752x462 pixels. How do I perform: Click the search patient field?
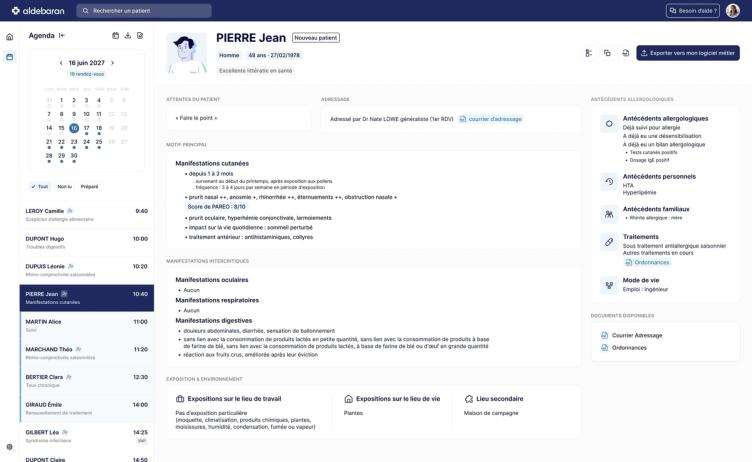pyautogui.click(x=144, y=11)
